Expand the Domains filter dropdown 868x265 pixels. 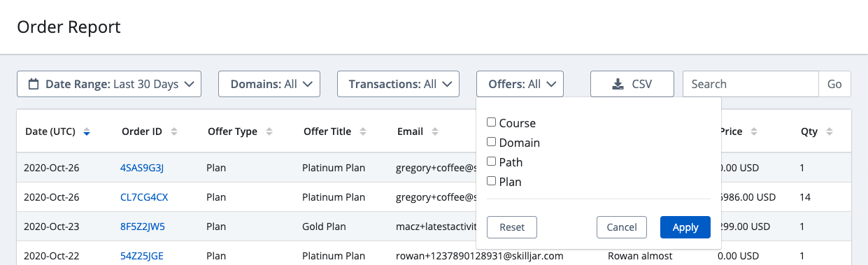click(x=269, y=84)
